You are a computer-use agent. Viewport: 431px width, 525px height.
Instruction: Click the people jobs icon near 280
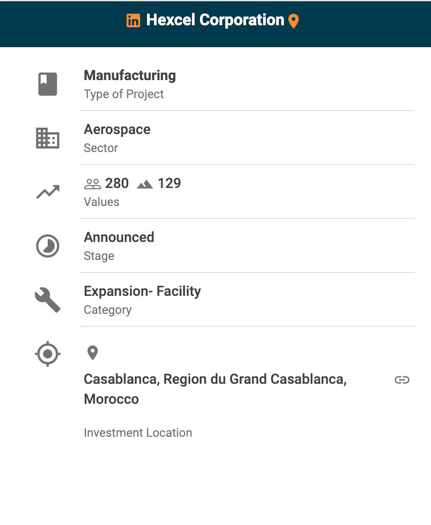[92, 184]
